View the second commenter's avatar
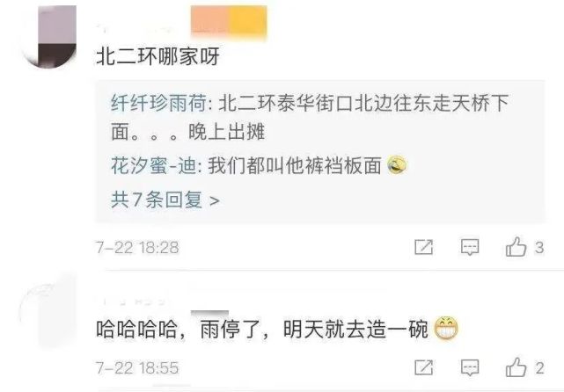 coord(48,310)
